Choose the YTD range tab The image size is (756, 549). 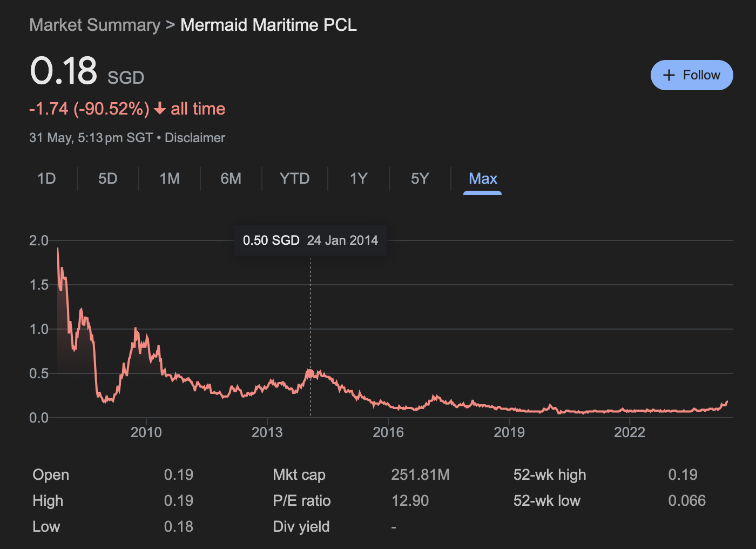pos(295,179)
